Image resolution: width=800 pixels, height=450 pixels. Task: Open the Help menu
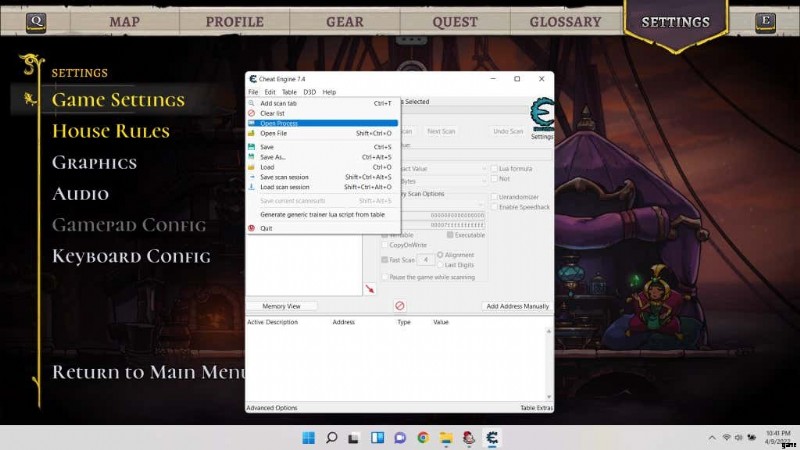[x=329, y=92]
